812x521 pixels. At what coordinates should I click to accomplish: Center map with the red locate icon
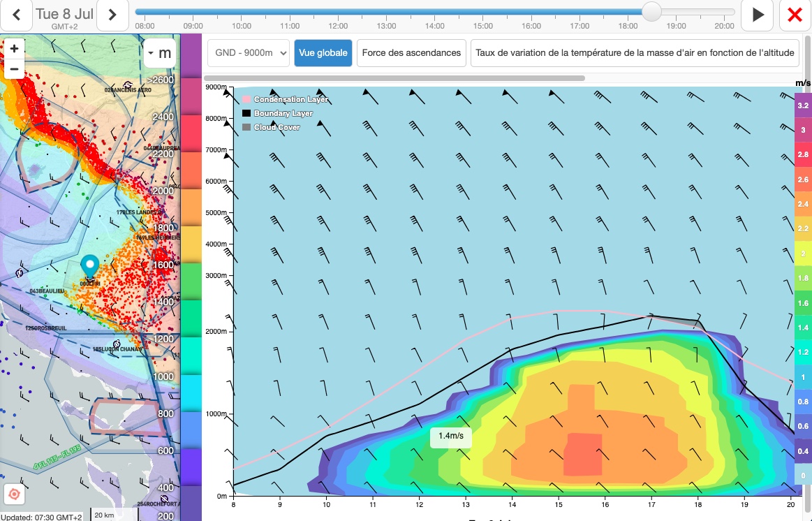pyautogui.click(x=14, y=494)
